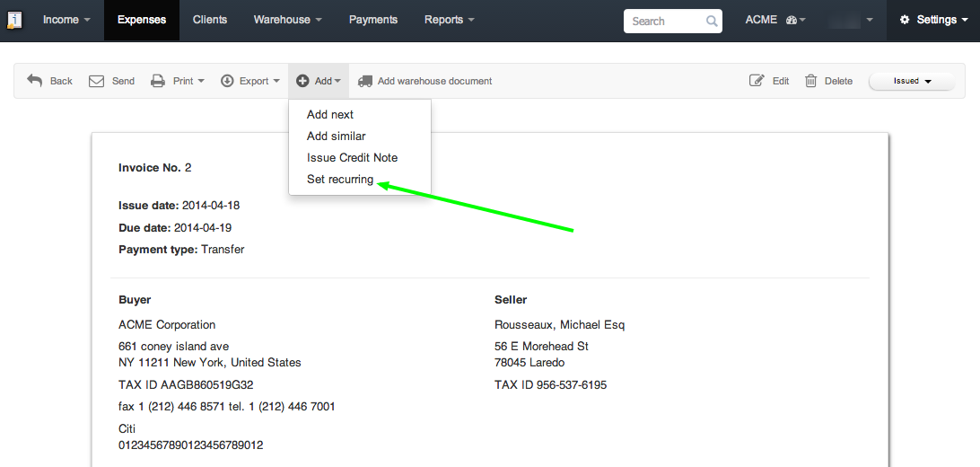The image size is (980, 467).
Task: Click 78045 Laredo text
Action: [529, 363]
